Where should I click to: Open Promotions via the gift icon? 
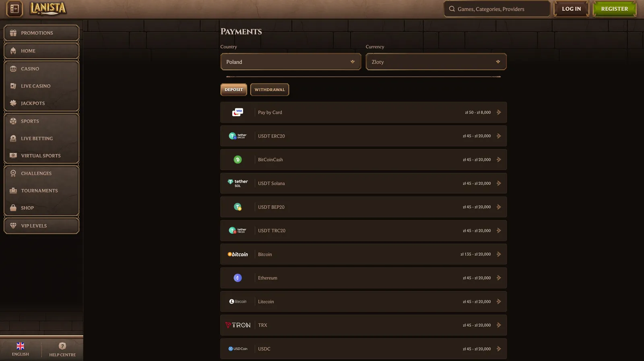point(13,33)
